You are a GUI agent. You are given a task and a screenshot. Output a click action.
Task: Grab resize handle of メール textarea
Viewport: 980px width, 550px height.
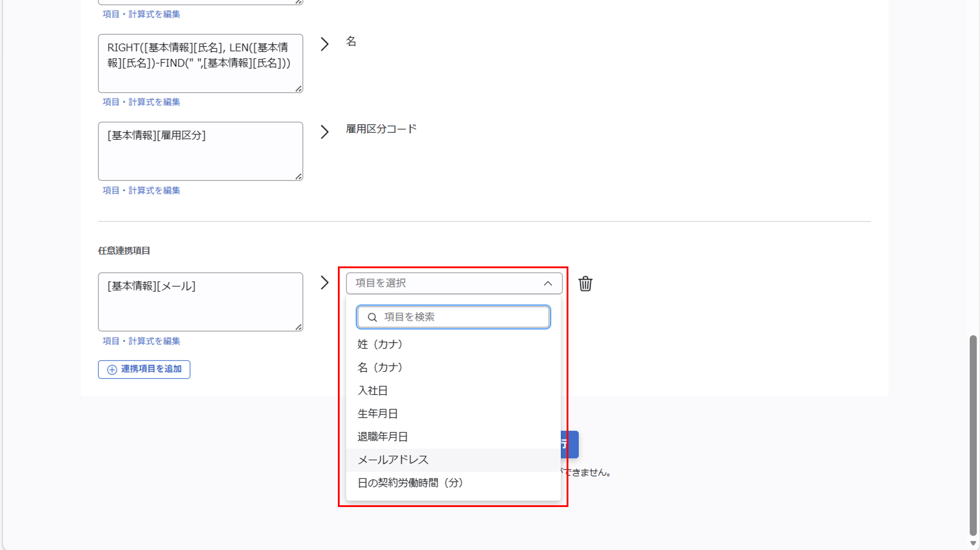coord(299,327)
